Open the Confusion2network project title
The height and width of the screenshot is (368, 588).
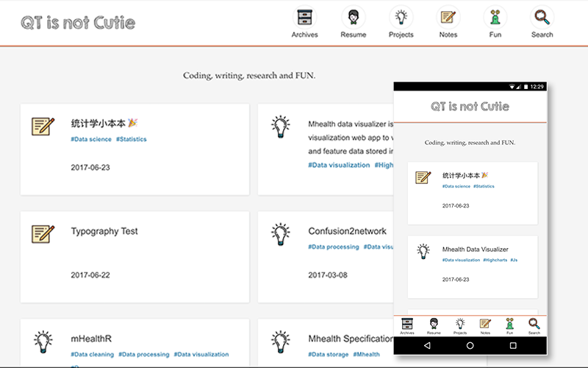click(347, 231)
